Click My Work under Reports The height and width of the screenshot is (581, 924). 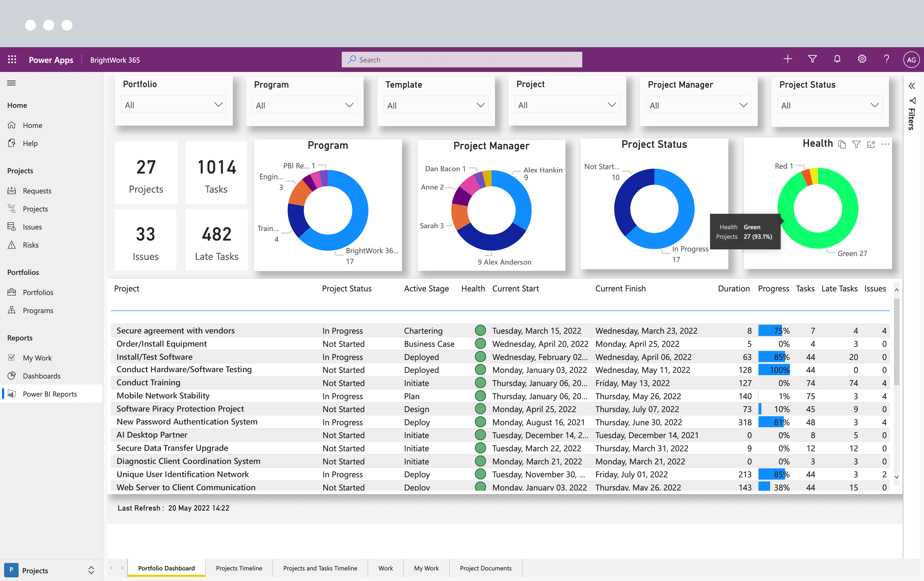37,357
